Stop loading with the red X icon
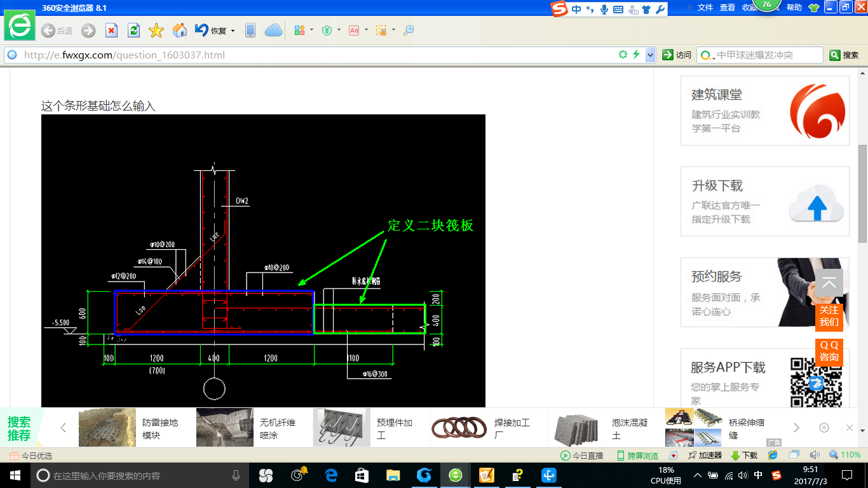 (x=111, y=30)
